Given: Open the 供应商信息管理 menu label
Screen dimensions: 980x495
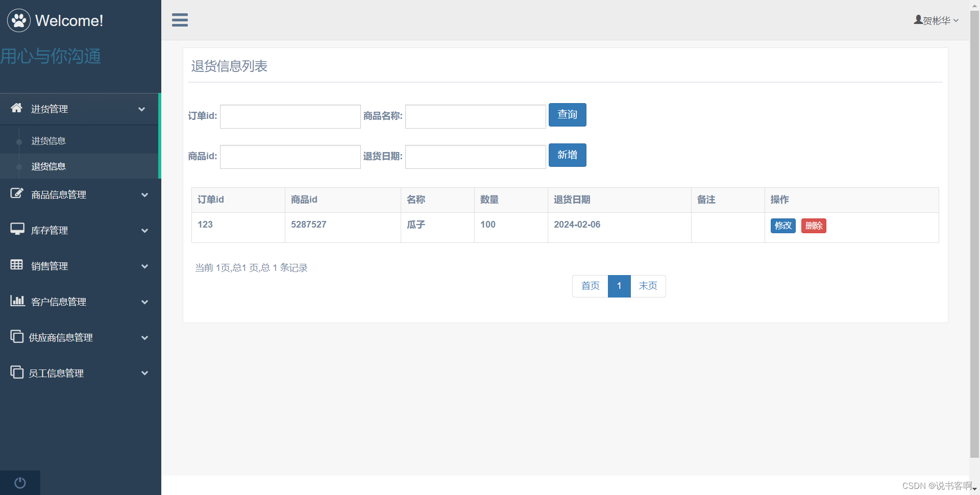Looking at the screenshot, I should (61, 338).
